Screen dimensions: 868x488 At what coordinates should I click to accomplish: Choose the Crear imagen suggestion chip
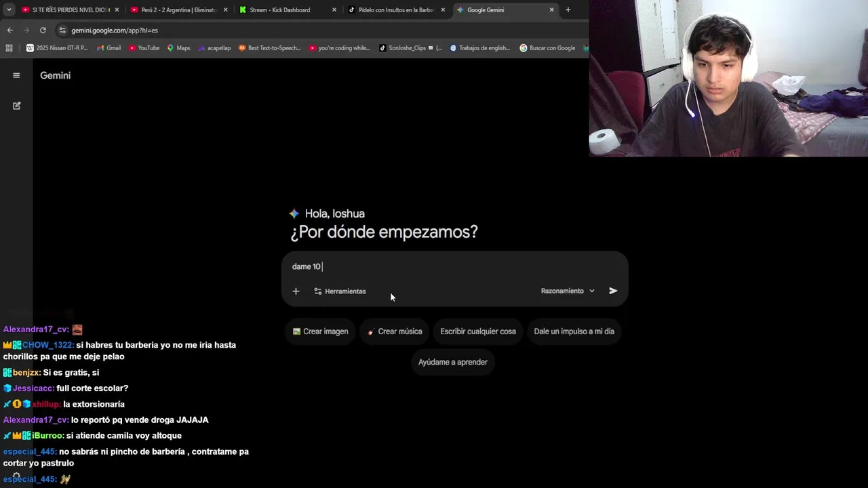coord(320,331)
